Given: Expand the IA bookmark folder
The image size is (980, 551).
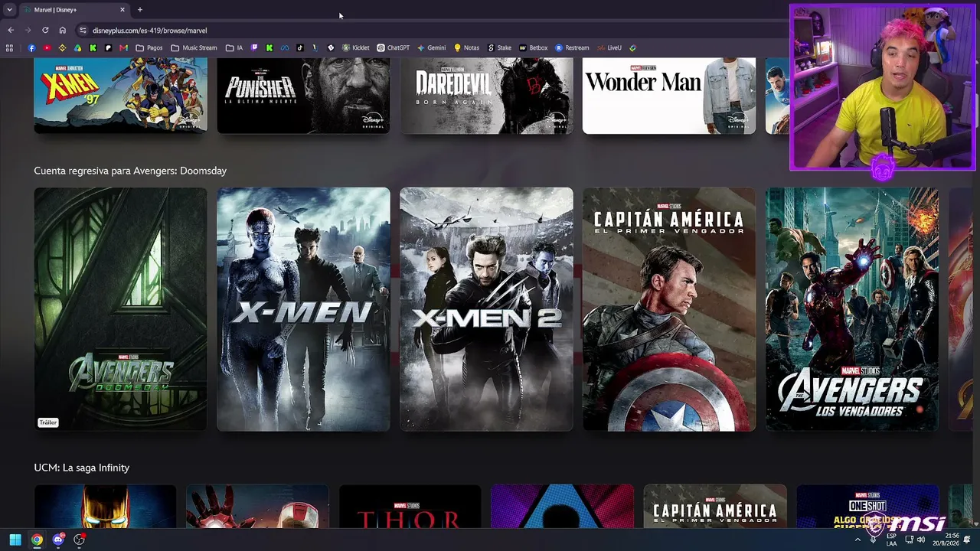Looking at the screenshot, I should pyautogui.click(x=234, y=47).
